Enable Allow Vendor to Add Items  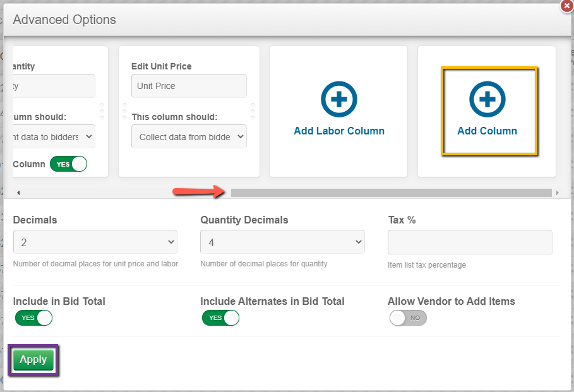point(408,318)
